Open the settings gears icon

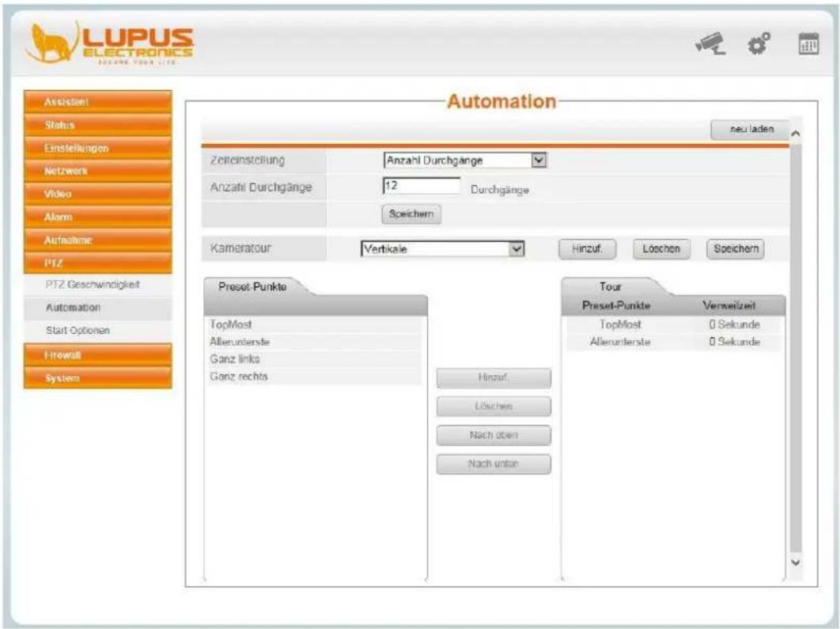click(x=759, y=44)
